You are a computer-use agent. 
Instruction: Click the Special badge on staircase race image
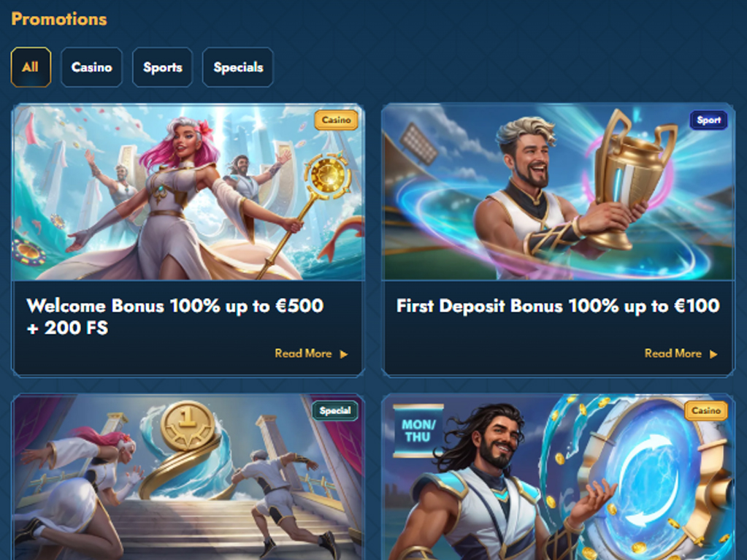[335, 410]
